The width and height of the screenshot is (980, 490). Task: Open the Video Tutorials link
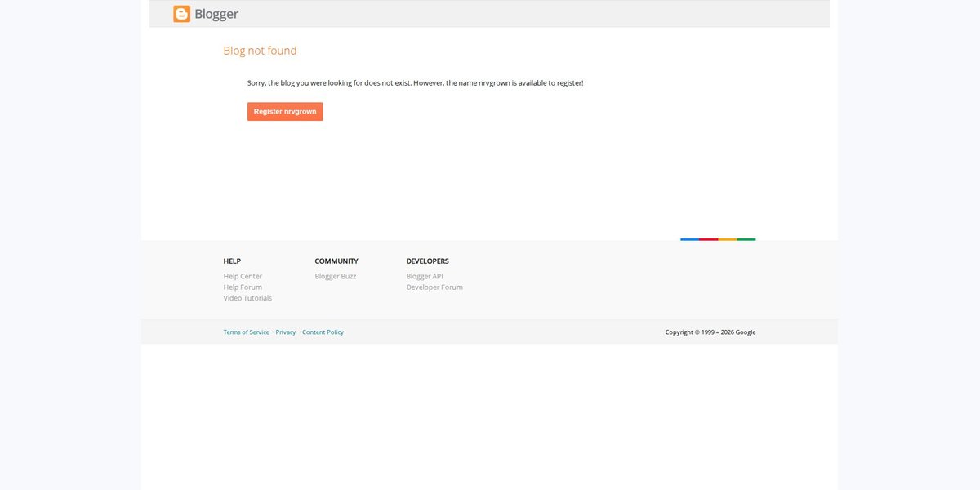(247, 298)
